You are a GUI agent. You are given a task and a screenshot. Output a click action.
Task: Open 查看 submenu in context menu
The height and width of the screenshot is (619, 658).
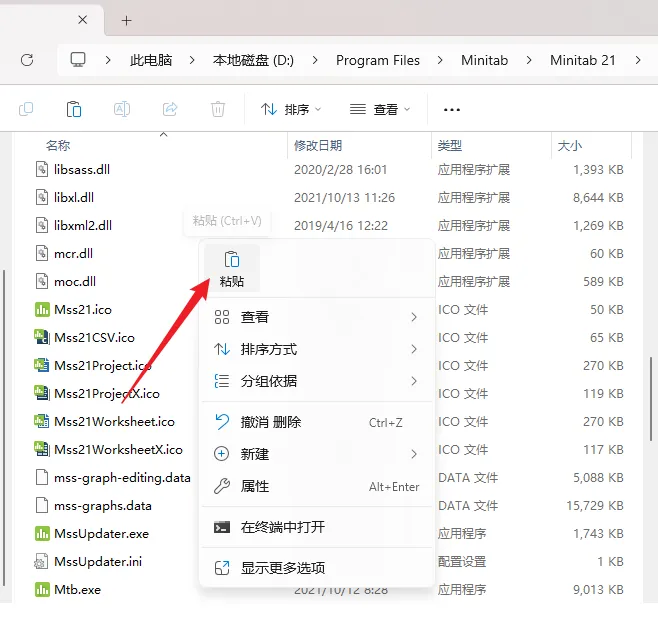[317, 317]
